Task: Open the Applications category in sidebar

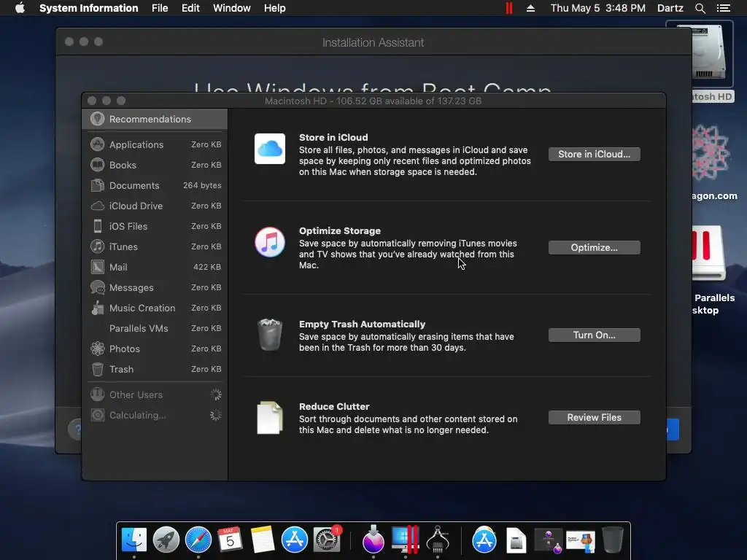Action: pos(155,144)
